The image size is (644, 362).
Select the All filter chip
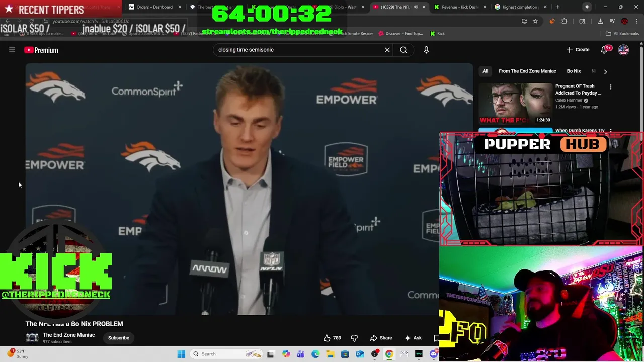click(485, 71)
